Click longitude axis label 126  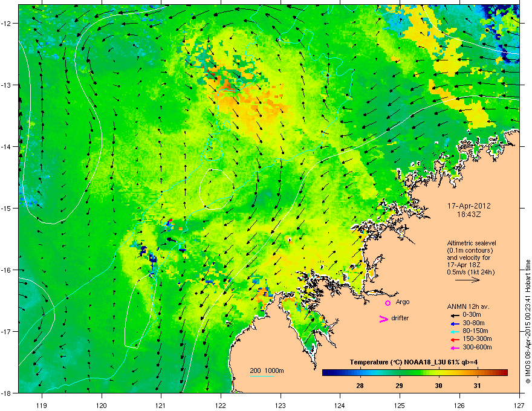(x=459, y=405)
